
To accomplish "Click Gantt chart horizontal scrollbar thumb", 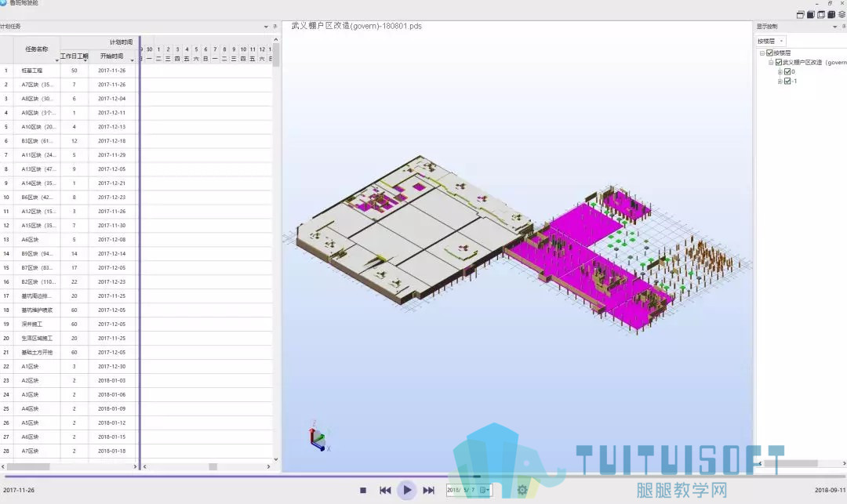I will pyautogui.click(x=213, y=466).
